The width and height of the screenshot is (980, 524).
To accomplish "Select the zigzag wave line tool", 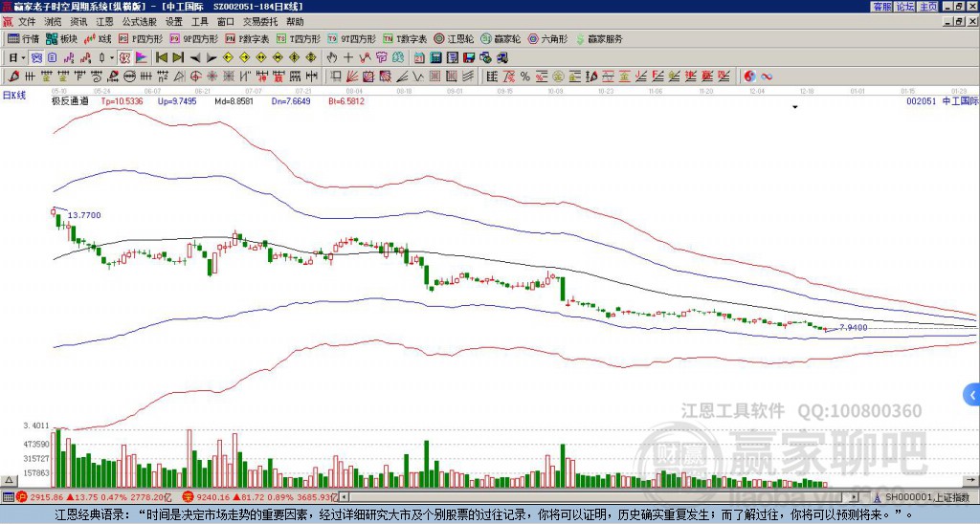I will click(x=418, y=76).
